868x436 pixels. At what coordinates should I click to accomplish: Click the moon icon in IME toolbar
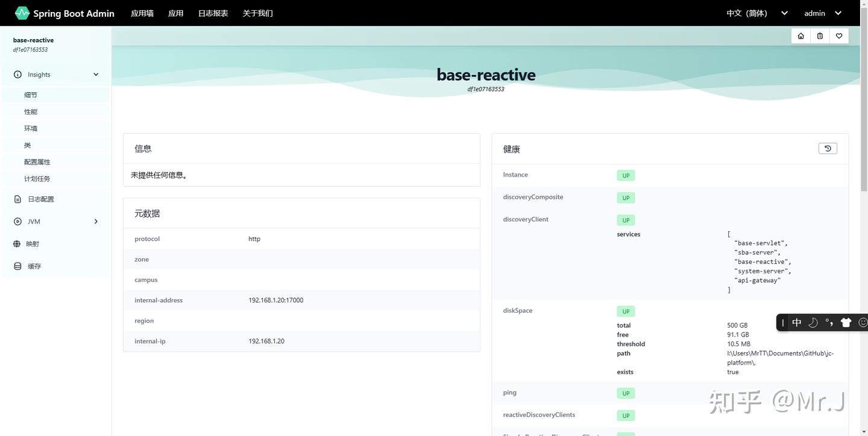[813, 323]
